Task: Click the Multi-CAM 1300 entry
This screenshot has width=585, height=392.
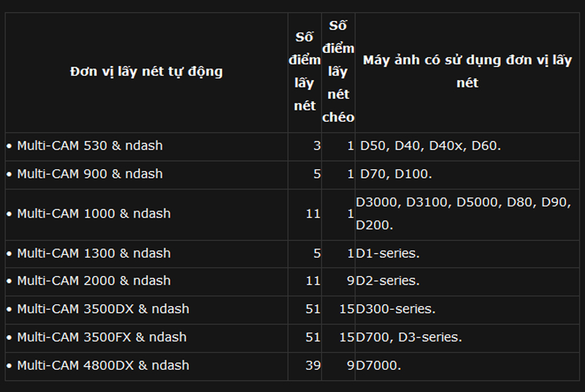Action: (93, 253)
